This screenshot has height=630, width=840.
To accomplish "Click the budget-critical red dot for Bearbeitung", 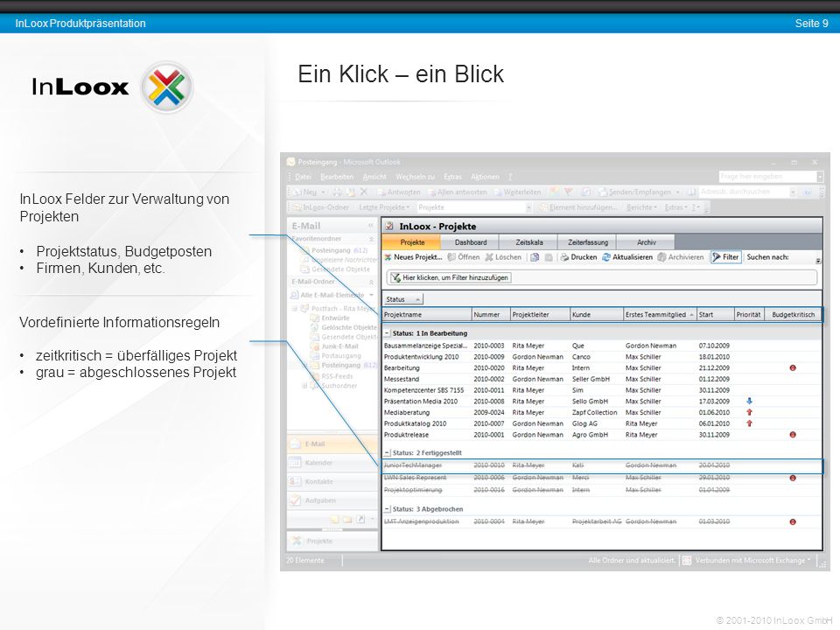I will [x=793, y=368].
